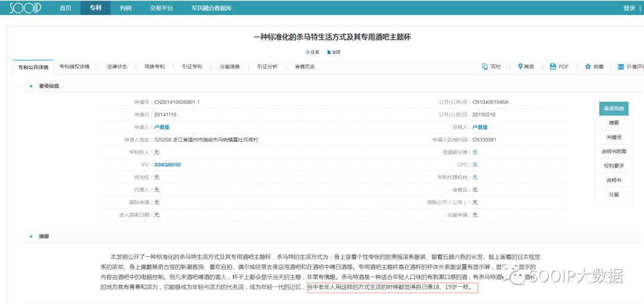This screenshot has width=644, height=304.
Task: Jump to 著录信息 in side menu
Action: click(x=614, y=109)
